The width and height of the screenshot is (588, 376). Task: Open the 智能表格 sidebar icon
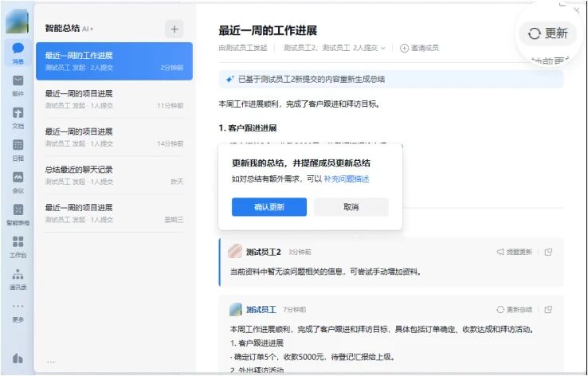18,213
